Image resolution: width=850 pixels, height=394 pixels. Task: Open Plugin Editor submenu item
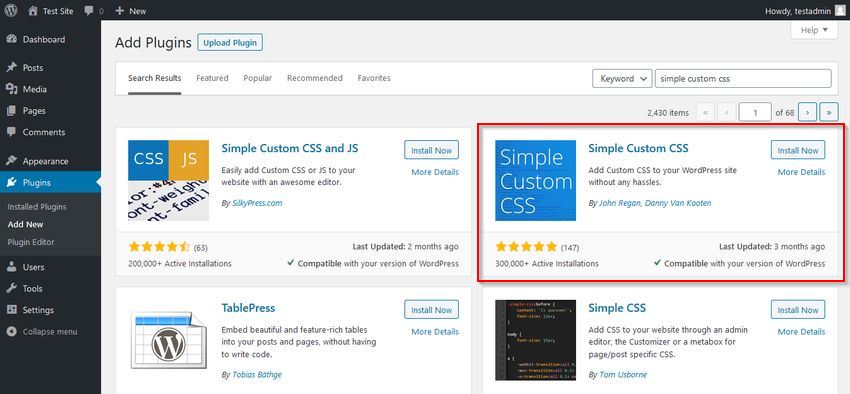(x=31, y=242)
